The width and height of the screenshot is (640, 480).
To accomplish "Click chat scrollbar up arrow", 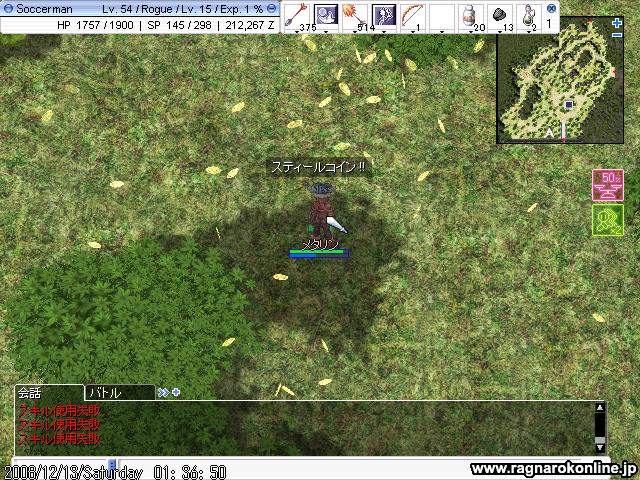I will click(599, 407).
